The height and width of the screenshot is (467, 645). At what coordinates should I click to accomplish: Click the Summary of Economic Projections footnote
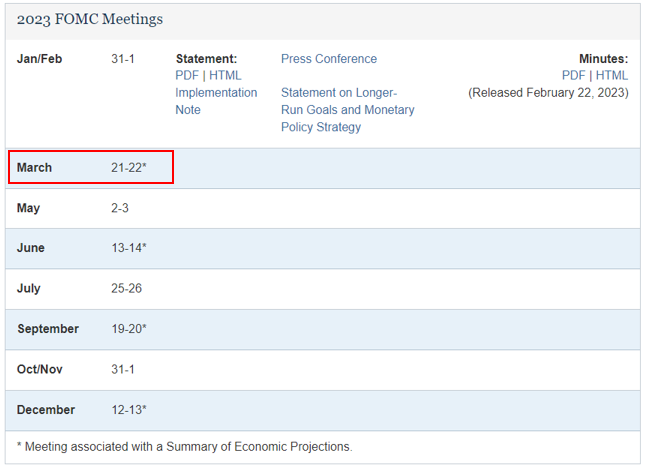coord(185,447)
